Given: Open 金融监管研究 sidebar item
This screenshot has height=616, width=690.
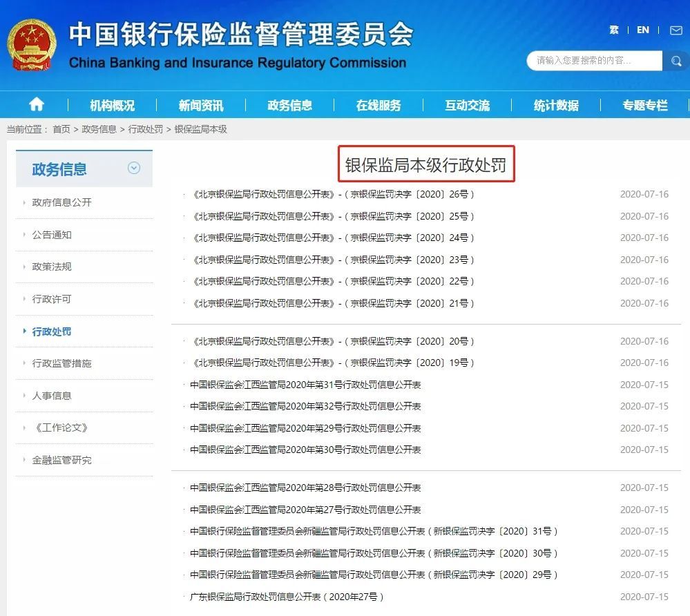Looking at the screenshot, I should pyautogui.click(x=61, y=460).
